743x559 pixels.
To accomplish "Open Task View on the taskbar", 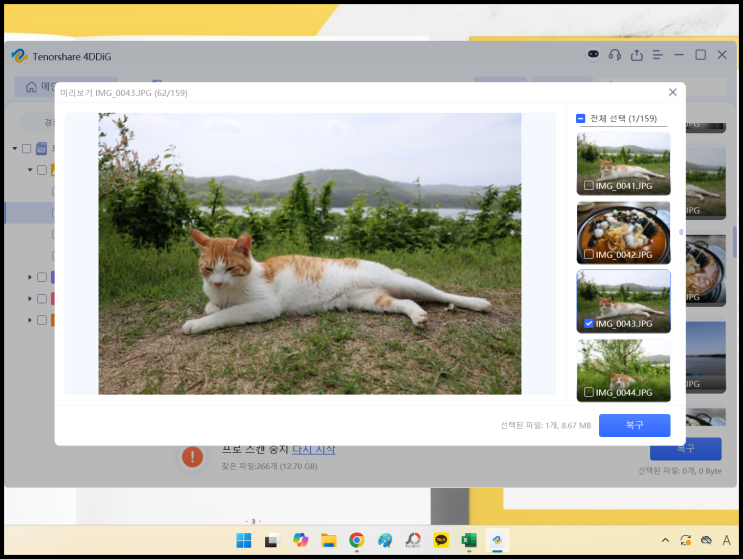I will point(272,540).
